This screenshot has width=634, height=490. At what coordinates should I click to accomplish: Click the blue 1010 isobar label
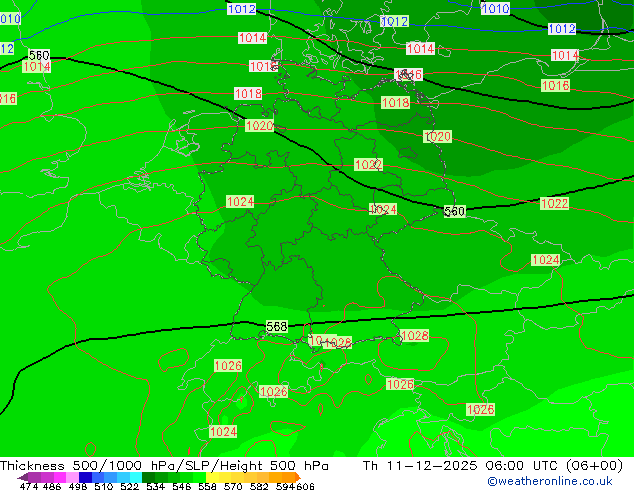tap(495, 8)
